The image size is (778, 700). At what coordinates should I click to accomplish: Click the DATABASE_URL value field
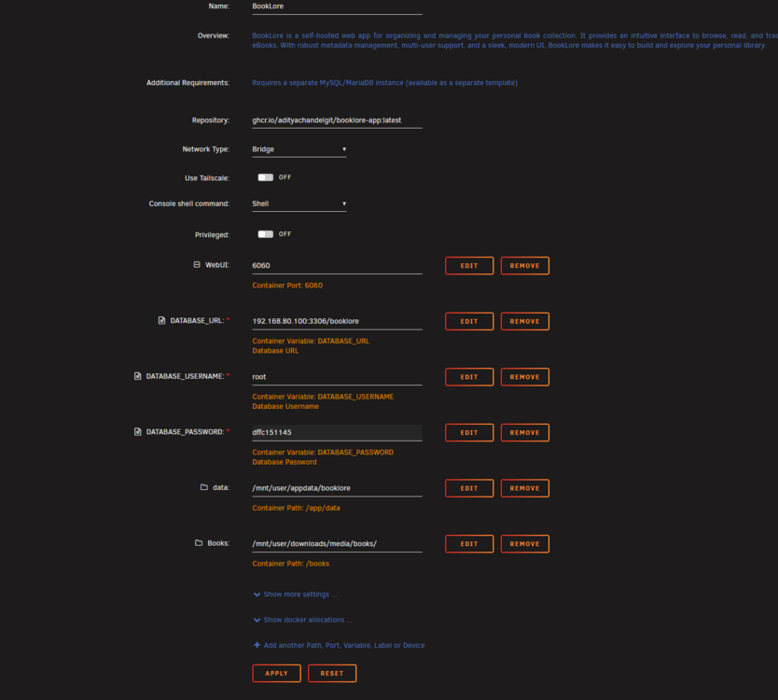point(337,321)
